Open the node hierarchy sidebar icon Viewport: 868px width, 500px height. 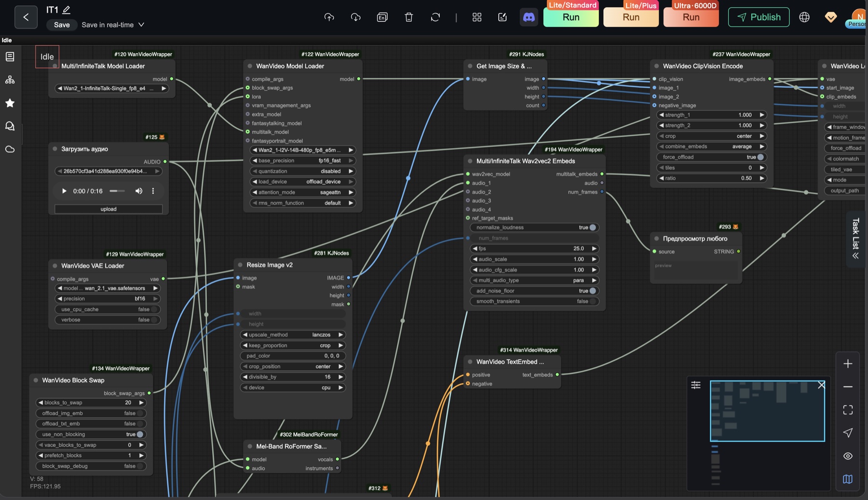click(10, 80)
